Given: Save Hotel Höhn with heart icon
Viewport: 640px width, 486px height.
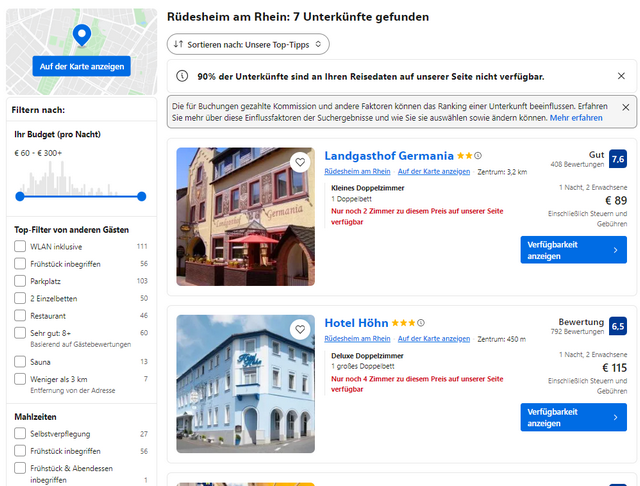Looking at the screenshot, I should pos(300,329).
